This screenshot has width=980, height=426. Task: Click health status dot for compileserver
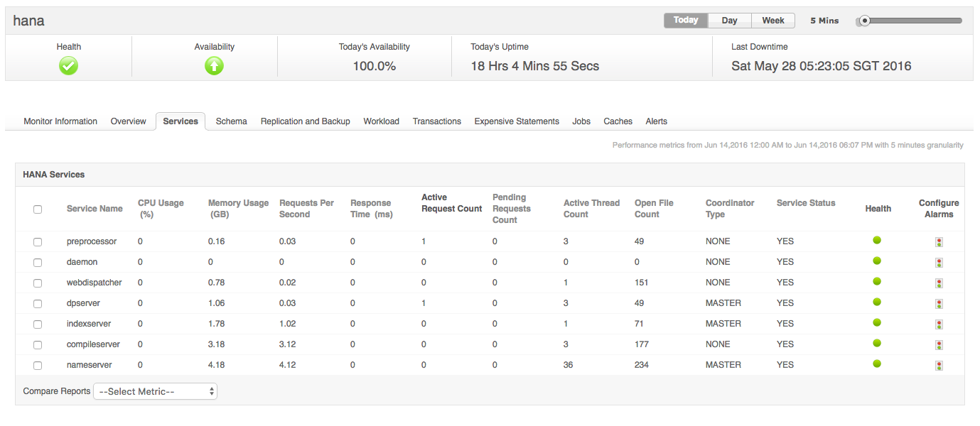[877, 343]
